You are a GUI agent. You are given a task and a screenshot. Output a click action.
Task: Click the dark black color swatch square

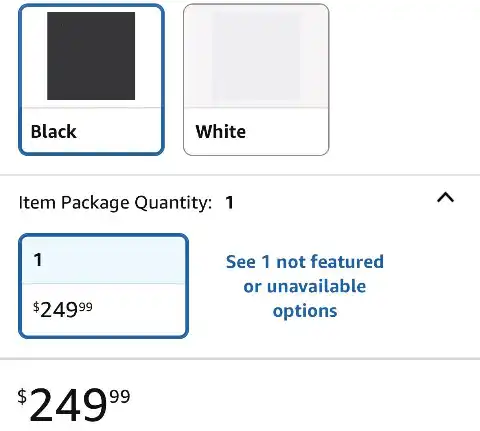click(91, 56)
